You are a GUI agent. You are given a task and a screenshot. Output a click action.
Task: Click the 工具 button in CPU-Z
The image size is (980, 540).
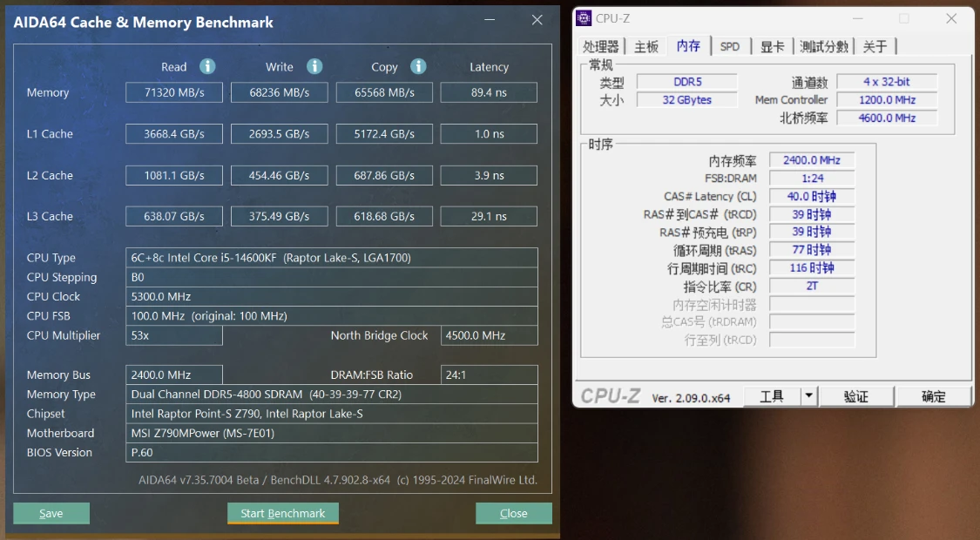pos(771,395)
